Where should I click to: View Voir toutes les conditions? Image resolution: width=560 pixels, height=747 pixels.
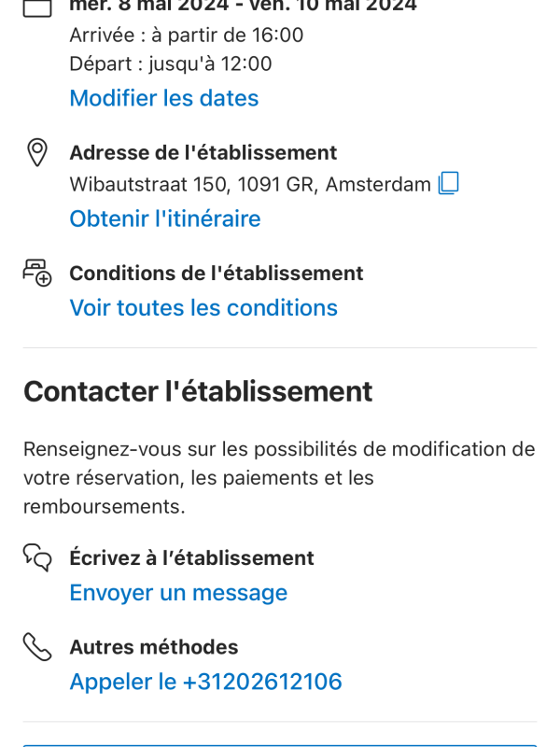coord(203,307)
